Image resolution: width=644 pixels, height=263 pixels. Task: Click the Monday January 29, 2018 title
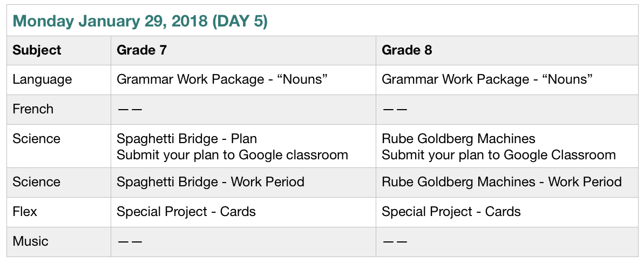pyautogui.click(x=140, y=22)
